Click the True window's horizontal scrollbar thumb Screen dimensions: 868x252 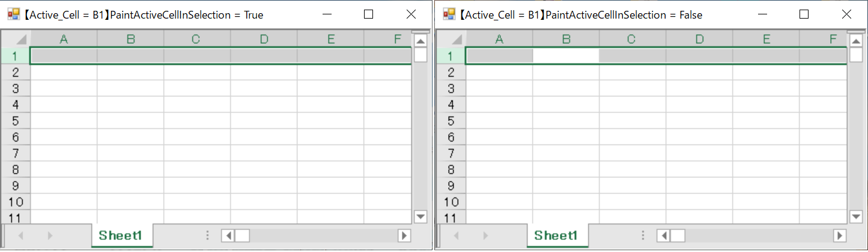coord(242,236)
